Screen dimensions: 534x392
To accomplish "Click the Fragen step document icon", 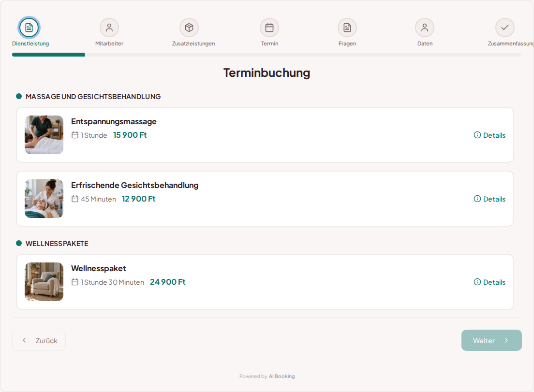I will [x=347, y=28].
